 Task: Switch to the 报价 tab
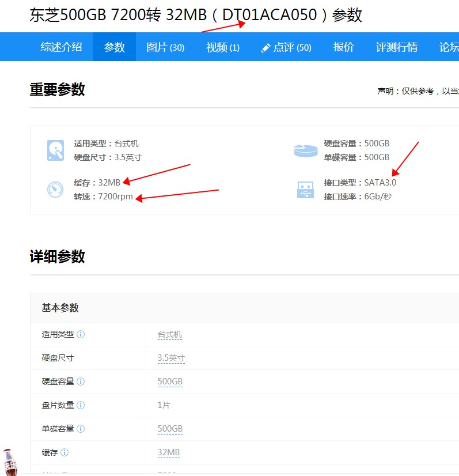[x=343, y=47]
